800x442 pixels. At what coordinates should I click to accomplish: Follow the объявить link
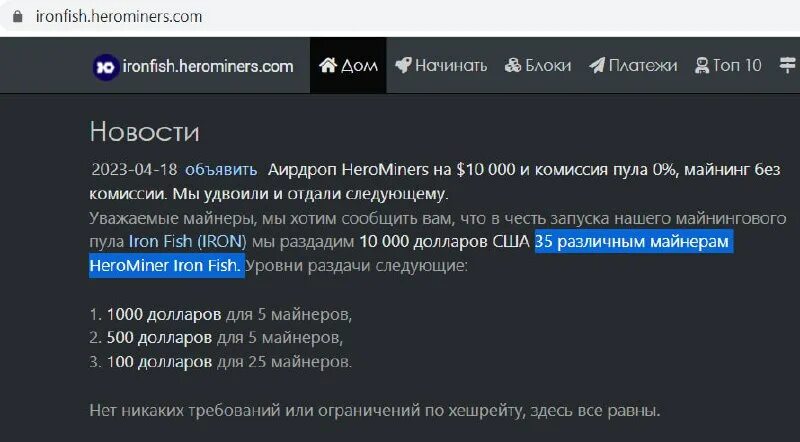221,169
